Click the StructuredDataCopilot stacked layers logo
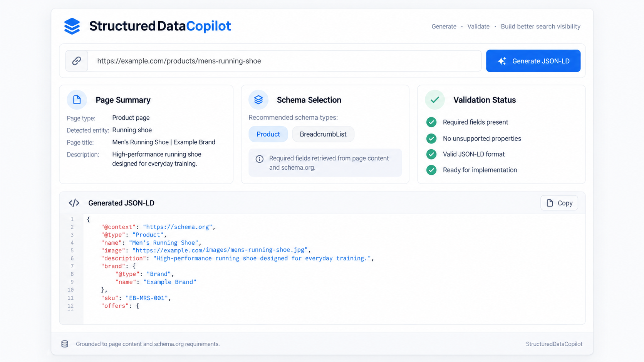 pyautogui.click(x=72, y=26)
